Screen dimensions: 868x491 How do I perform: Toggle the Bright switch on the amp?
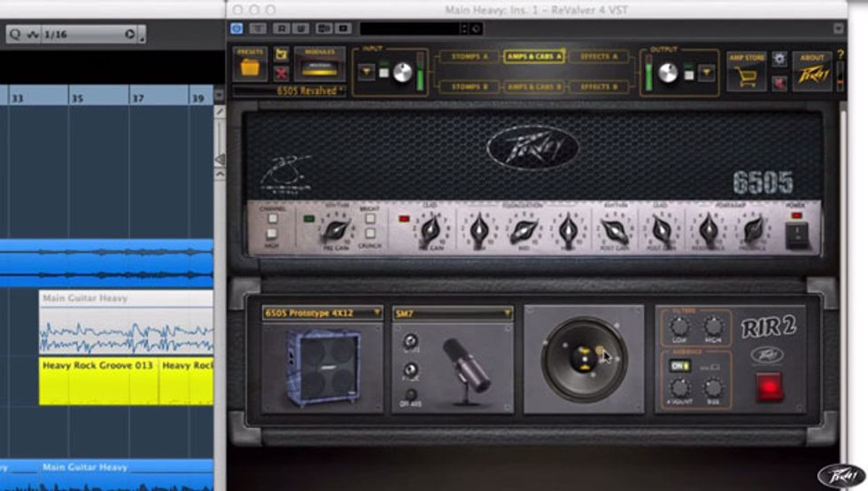[370, 219]
